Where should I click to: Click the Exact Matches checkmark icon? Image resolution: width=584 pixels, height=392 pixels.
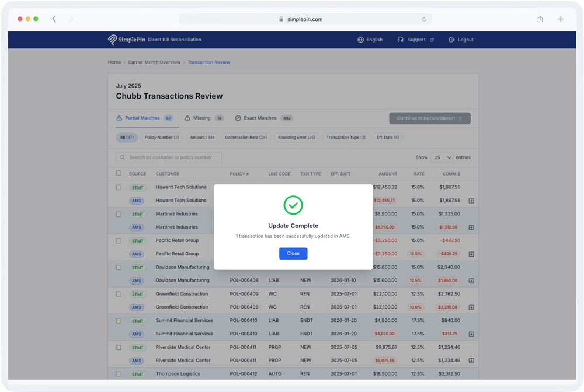(x=238, y=118)
